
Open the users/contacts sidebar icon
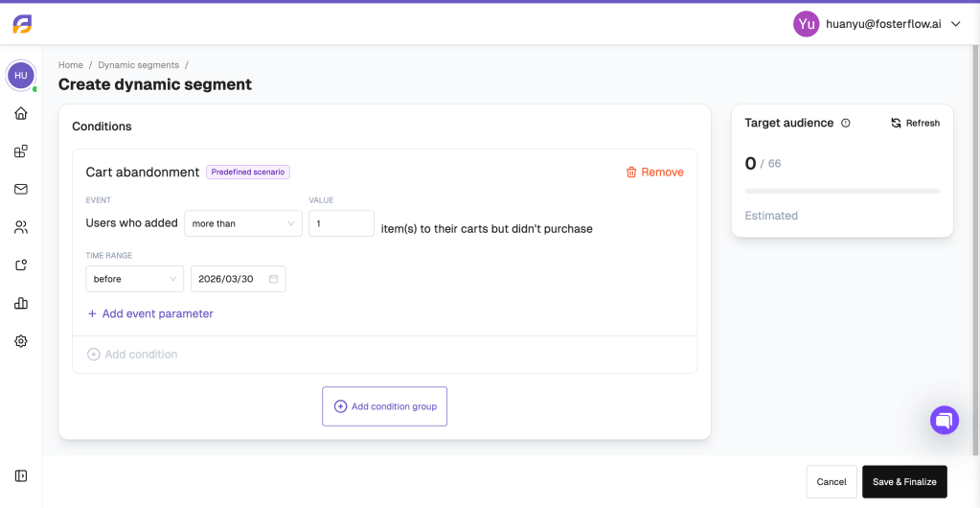(21, 227)
